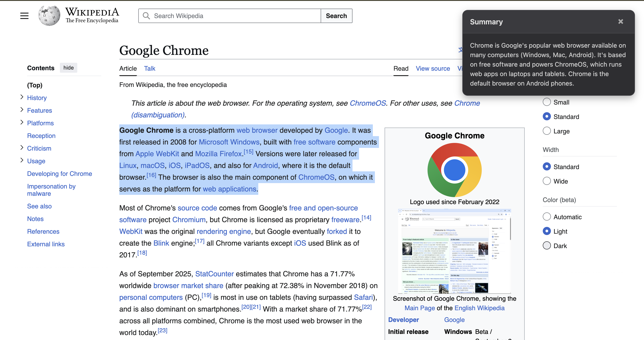Viewport: 644px width, 340px height.
Task: Switch to the Talk tab
Action: tap(150, 68)
